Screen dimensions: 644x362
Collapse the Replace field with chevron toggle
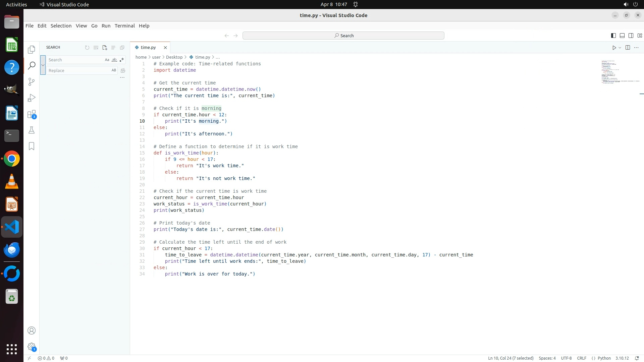click(43, 65)
